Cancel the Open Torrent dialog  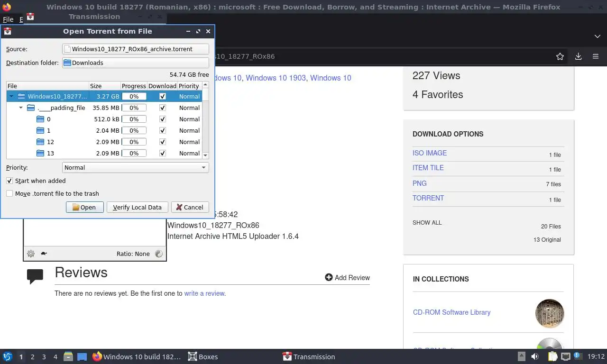pos(190,207)
